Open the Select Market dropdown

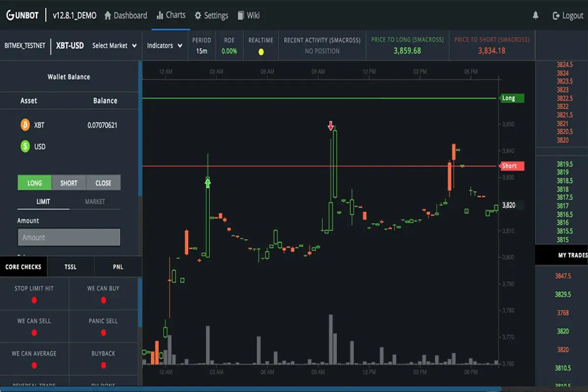(x=114, y=45)
